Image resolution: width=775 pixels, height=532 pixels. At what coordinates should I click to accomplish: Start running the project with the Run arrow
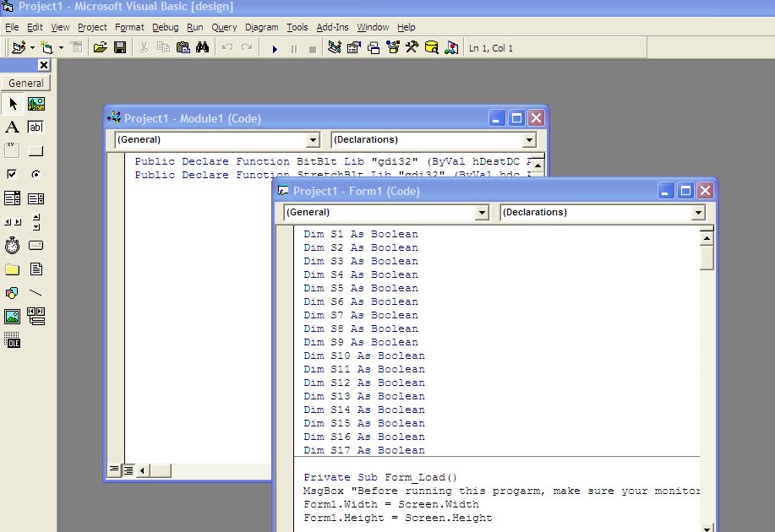275,47
